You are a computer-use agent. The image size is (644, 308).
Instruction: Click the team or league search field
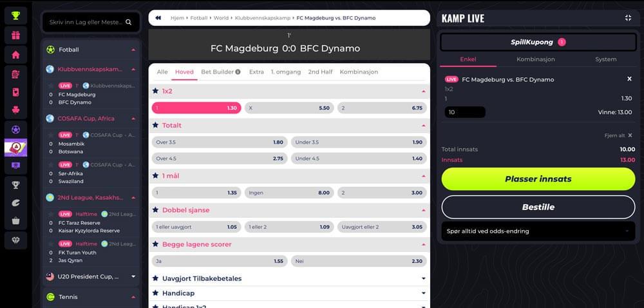tap(91, 22)
